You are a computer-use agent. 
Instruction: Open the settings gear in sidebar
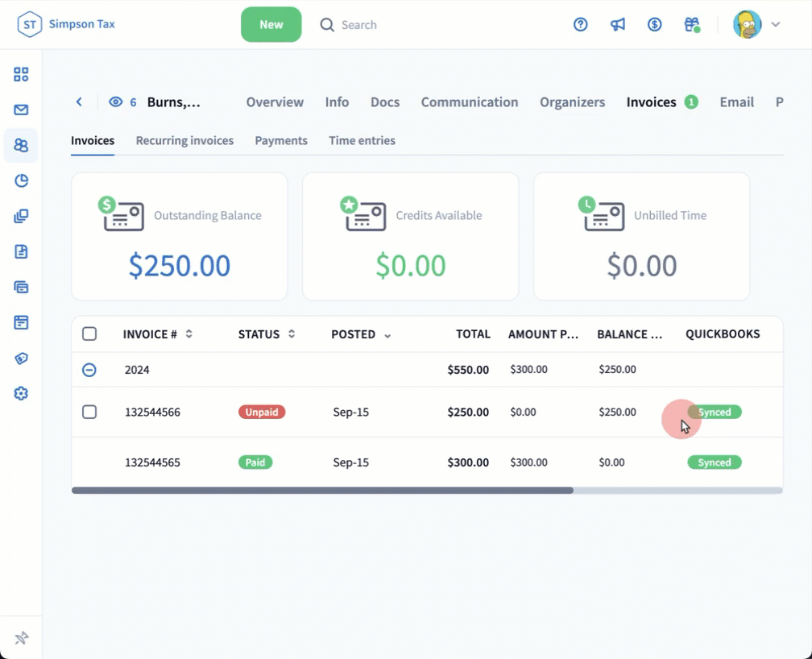[21, 393]
